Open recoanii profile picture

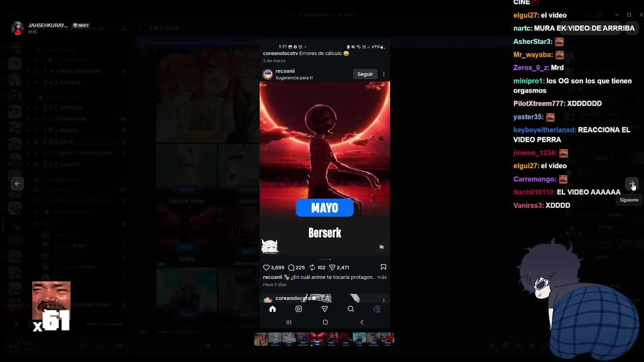coord(268,74)
